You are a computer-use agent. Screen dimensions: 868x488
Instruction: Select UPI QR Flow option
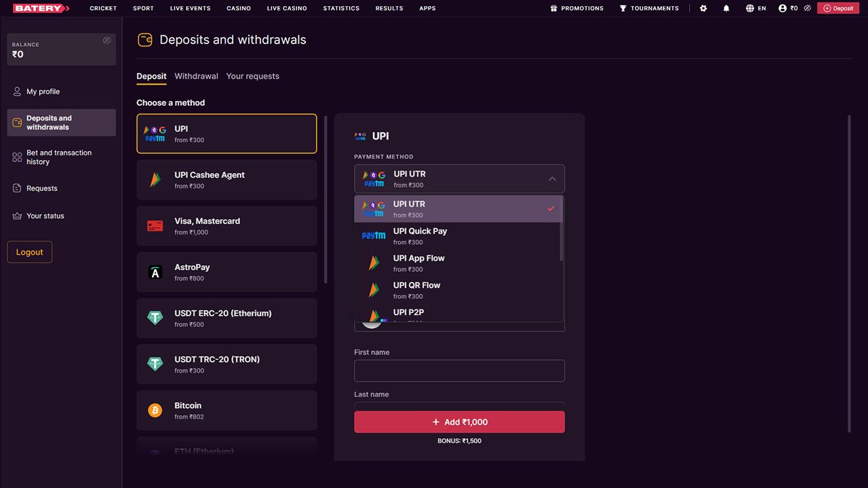pyautogui.click(x=458, y=290)
